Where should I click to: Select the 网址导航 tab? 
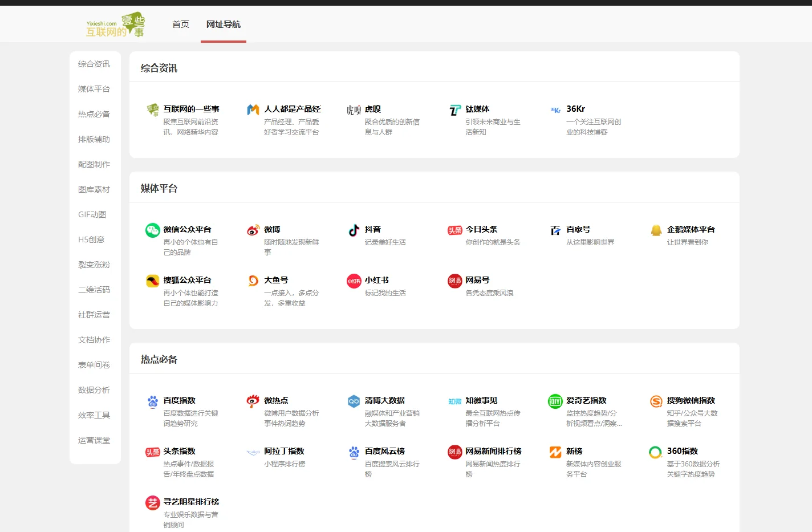click(224, 24)
